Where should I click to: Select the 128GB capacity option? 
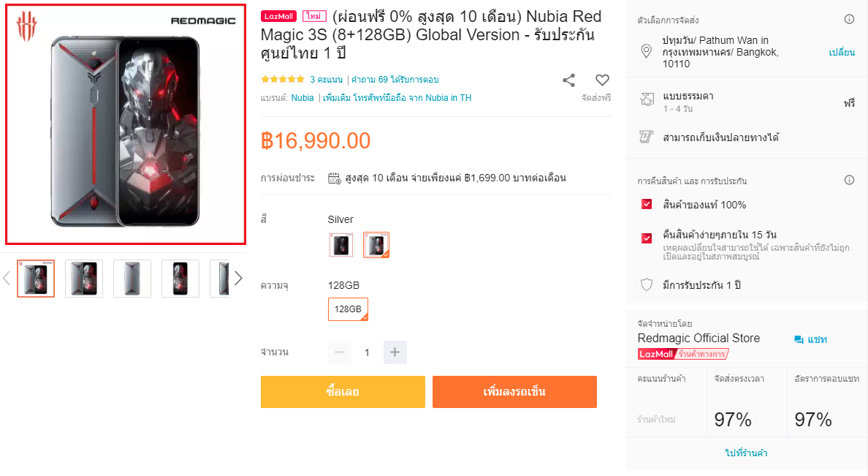(348, 309)
